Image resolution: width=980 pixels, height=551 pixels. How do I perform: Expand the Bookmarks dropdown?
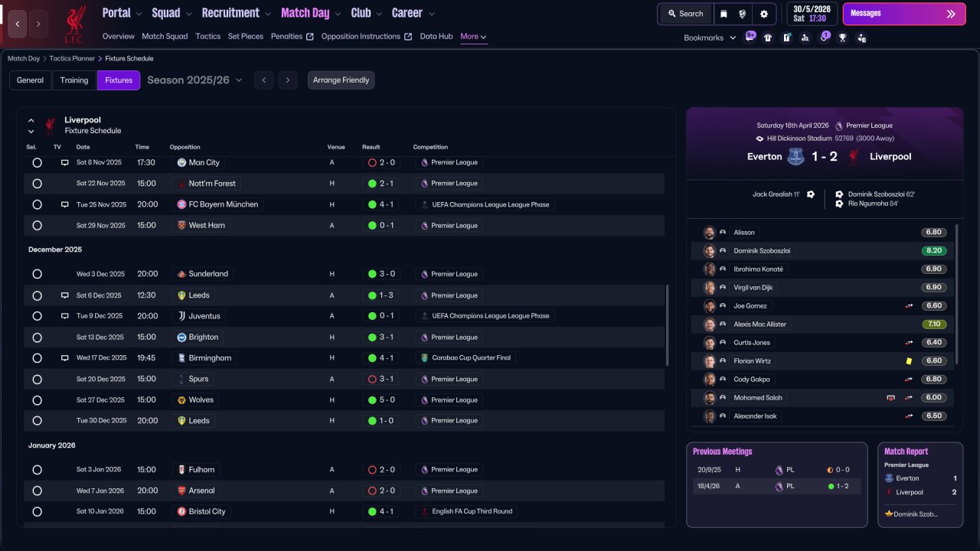710,37
